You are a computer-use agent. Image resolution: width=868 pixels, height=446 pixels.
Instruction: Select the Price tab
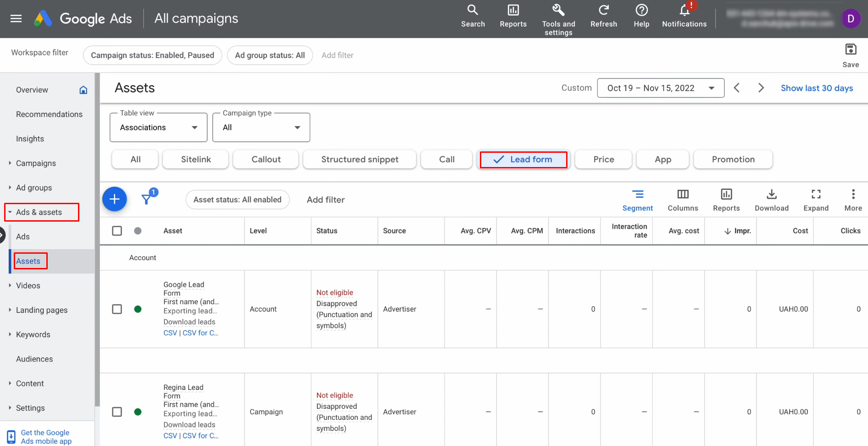pos(604,159)
